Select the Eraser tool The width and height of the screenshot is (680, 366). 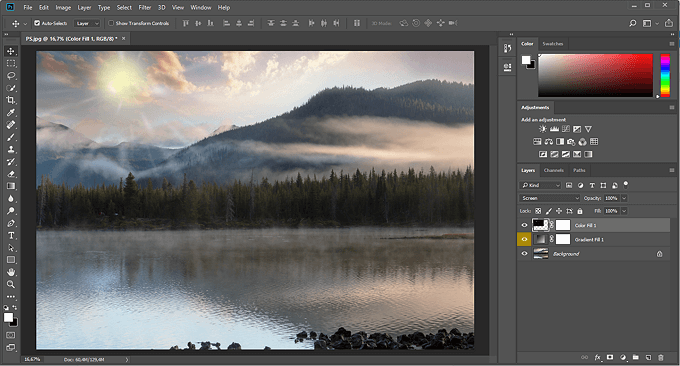point(11,174)
